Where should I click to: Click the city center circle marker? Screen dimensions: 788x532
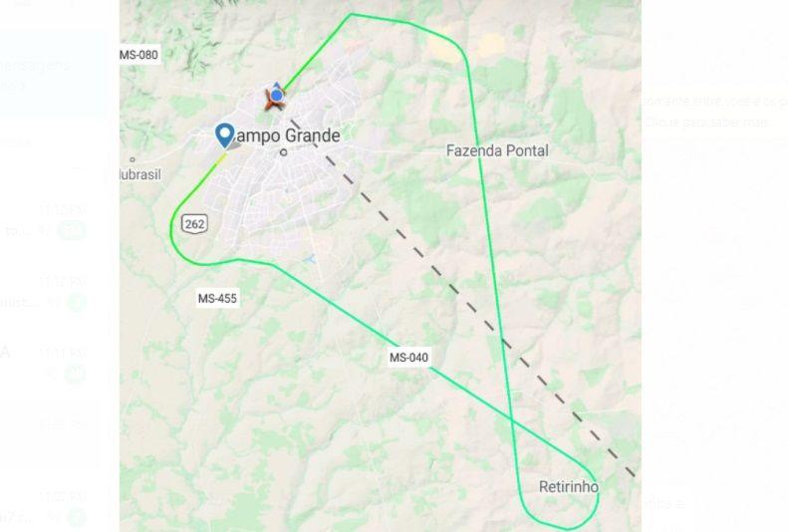(284, 152)
